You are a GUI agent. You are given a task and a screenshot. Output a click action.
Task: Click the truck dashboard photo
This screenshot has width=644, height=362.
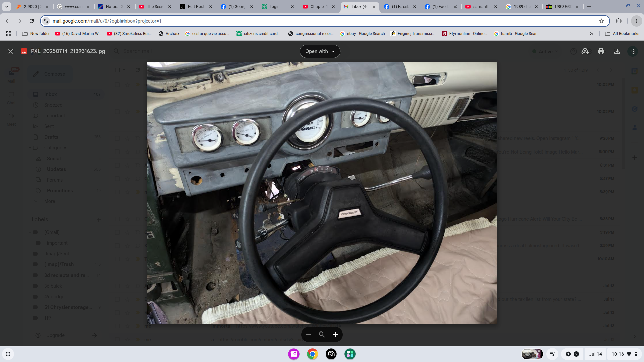322,193
